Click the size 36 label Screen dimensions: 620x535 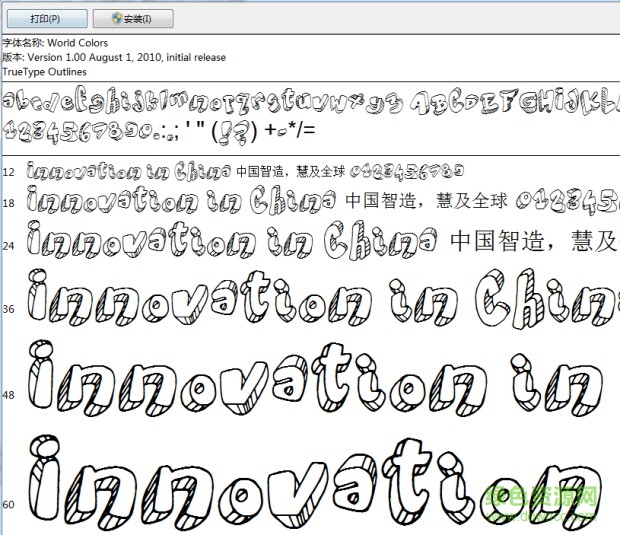pos(8,309)
